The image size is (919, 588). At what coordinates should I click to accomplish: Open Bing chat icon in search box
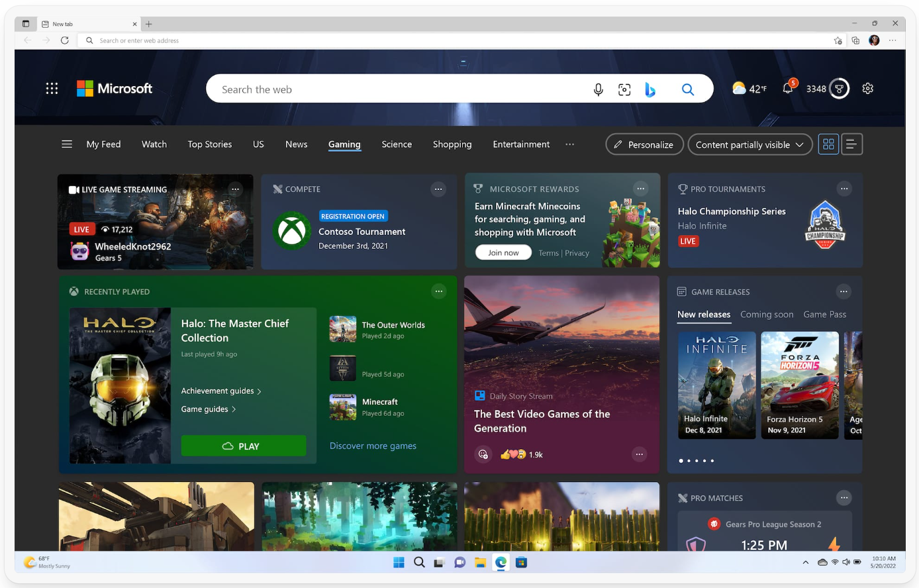click(x=650, y=89)
